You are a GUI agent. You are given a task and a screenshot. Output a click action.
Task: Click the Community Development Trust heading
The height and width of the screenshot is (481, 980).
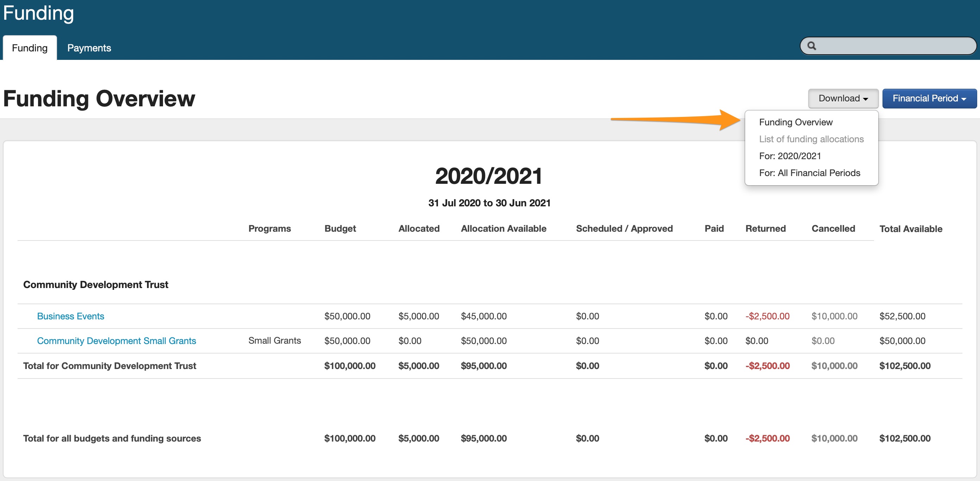point(95,285)
